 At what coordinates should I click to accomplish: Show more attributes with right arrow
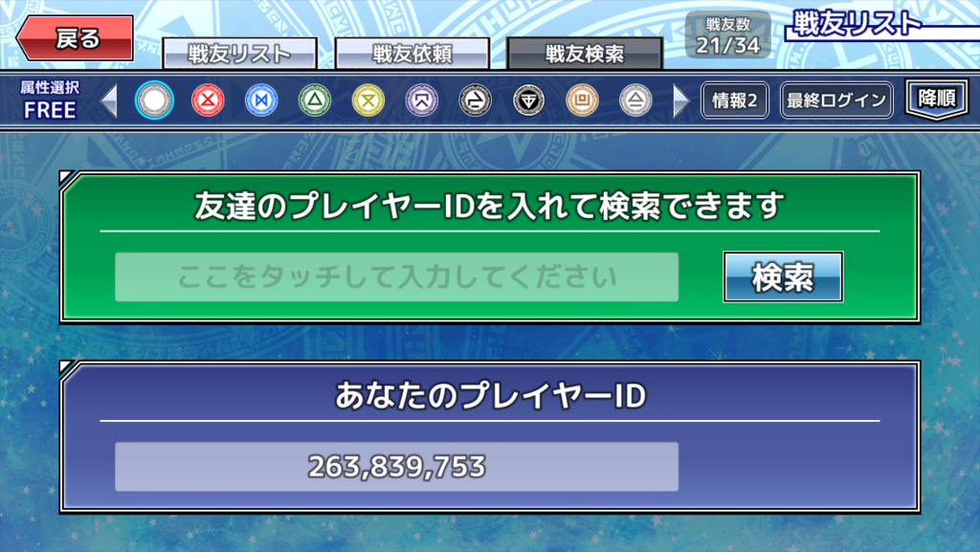(680, 100)
